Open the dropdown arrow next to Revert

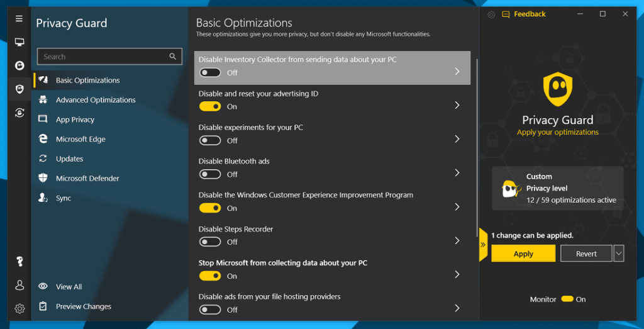coord(619,254)
